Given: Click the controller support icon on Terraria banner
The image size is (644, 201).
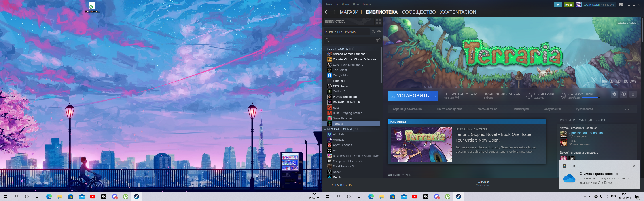Looking at the screenshot, I should click(633, 81).
